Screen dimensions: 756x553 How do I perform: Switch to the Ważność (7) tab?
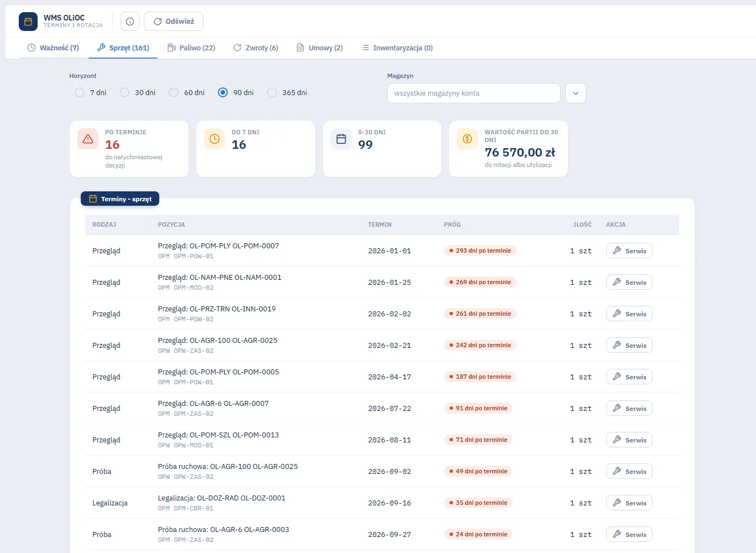(54, 48)
